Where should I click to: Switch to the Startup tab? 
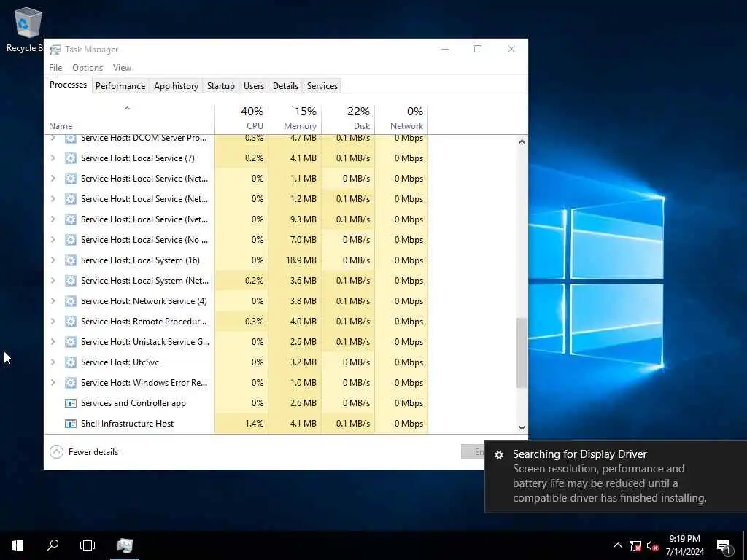click(x=220, y=86)
